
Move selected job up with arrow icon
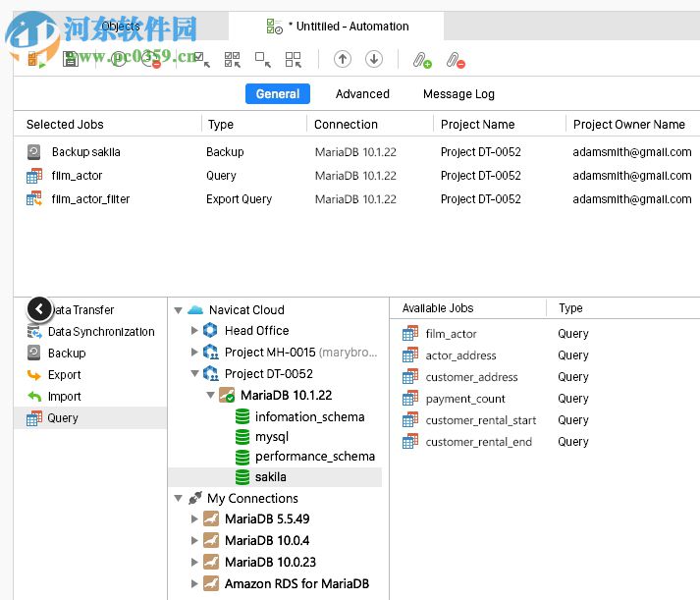point(343,59)
